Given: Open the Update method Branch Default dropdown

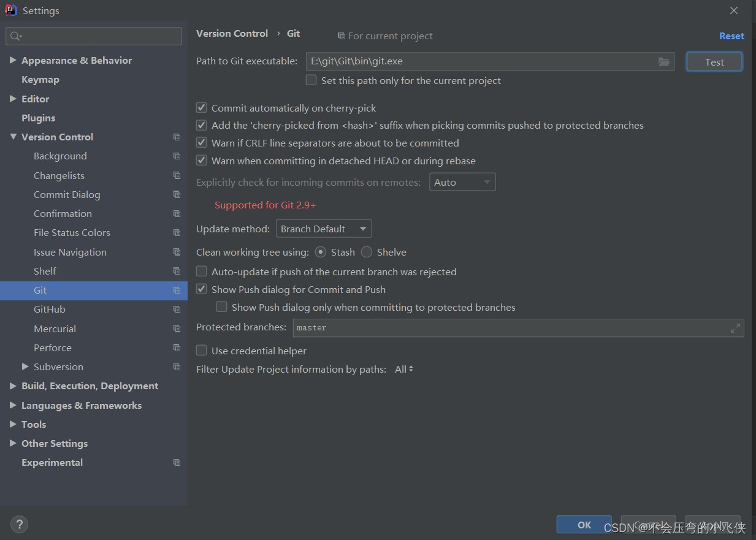Looking at the screenshot, I should coord(324,229).
